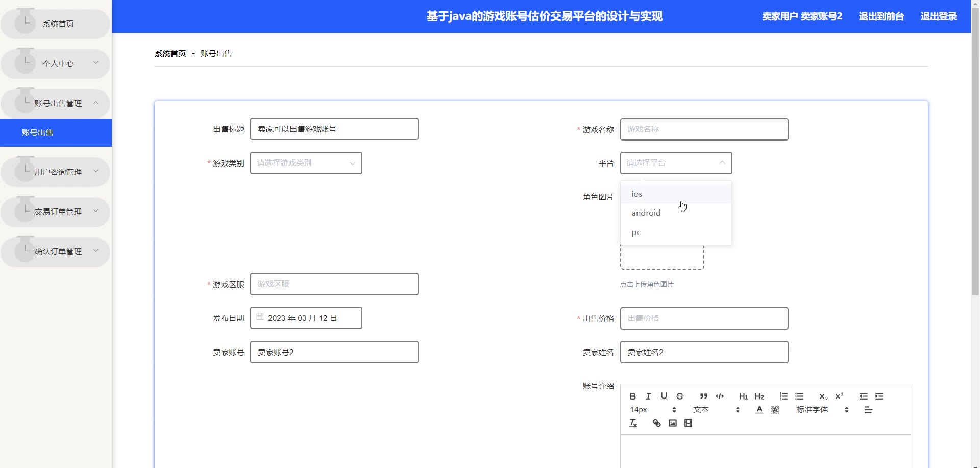This screenshot has width=980, height=468.
Task: Apply Heading 1 style
Action: (744, 396)
